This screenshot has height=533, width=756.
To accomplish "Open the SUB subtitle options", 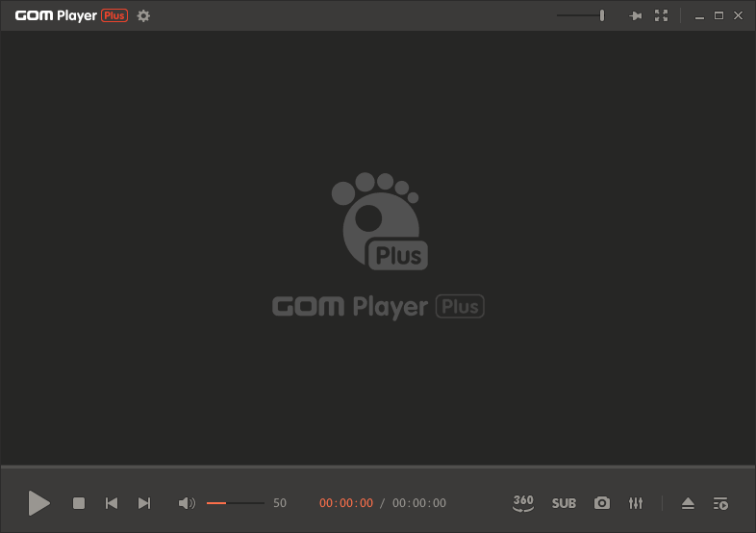I will point(564,503).
